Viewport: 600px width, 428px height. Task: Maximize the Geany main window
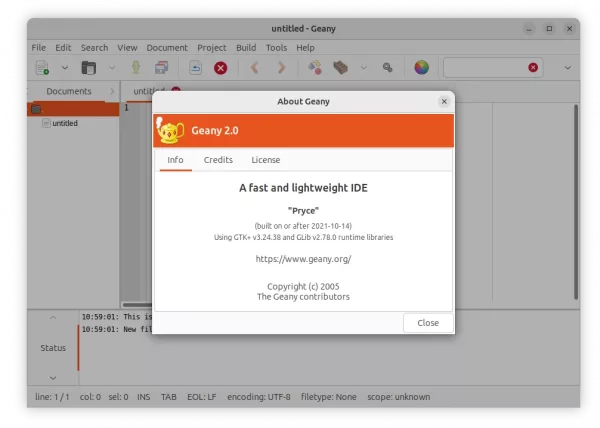click(x=549, y=29)
